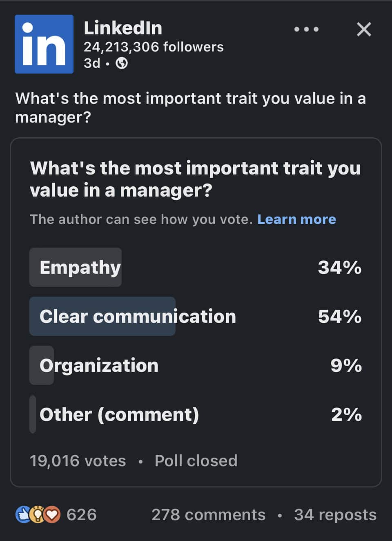Image resolution: width=392 pixels, height=541 pixels.
Task: Click the post's question text above the poll
Action: [x=190, y=107]
